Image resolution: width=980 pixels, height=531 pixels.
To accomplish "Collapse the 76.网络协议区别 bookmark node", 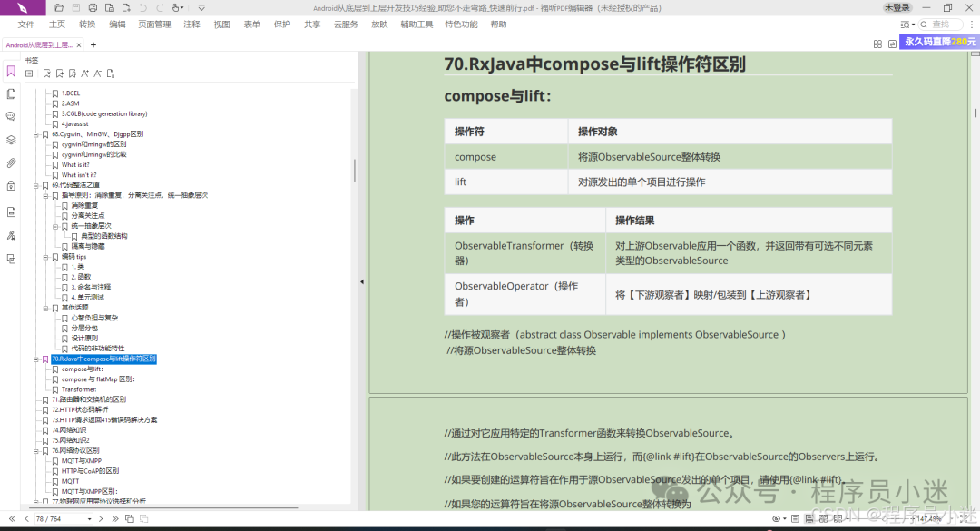I will click(36, 451).
